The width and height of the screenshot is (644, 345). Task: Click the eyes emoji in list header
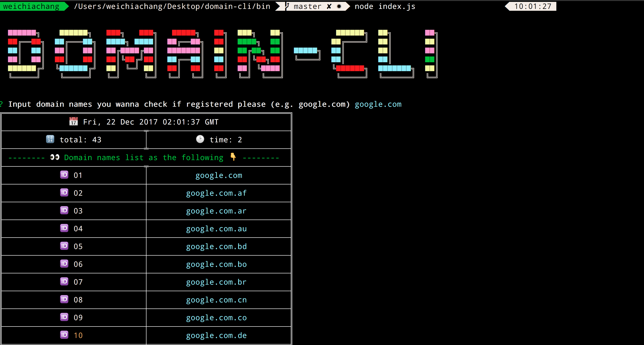tap(55, 157)
